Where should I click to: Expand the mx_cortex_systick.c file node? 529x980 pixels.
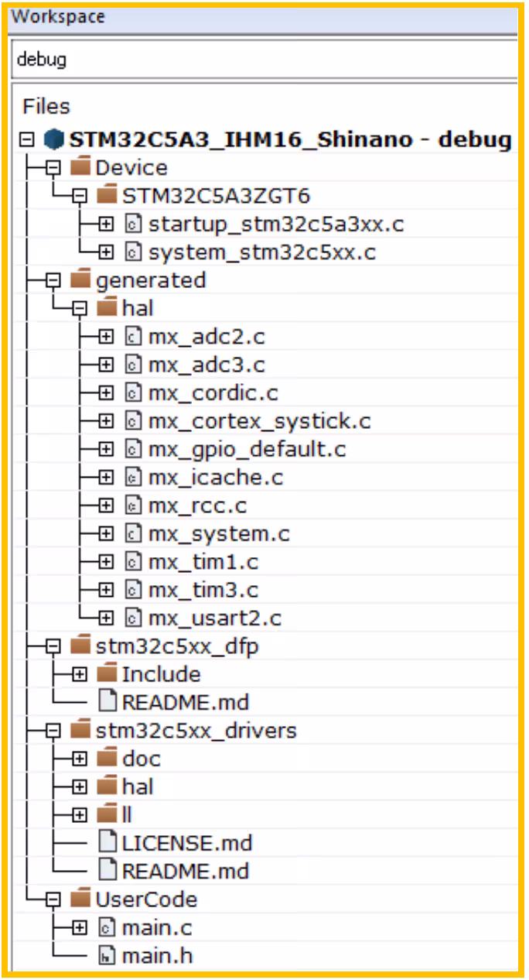pos(106,421)
